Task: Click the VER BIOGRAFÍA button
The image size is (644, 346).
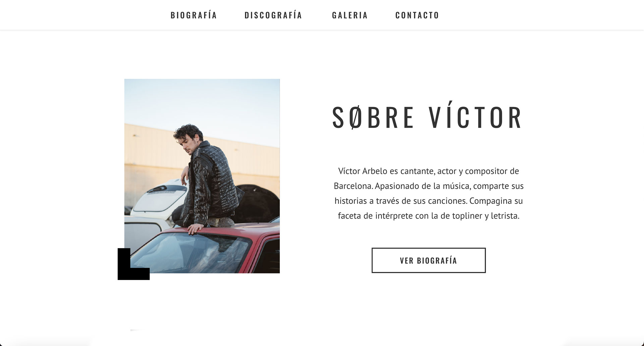Action: (x=428, y=260)
